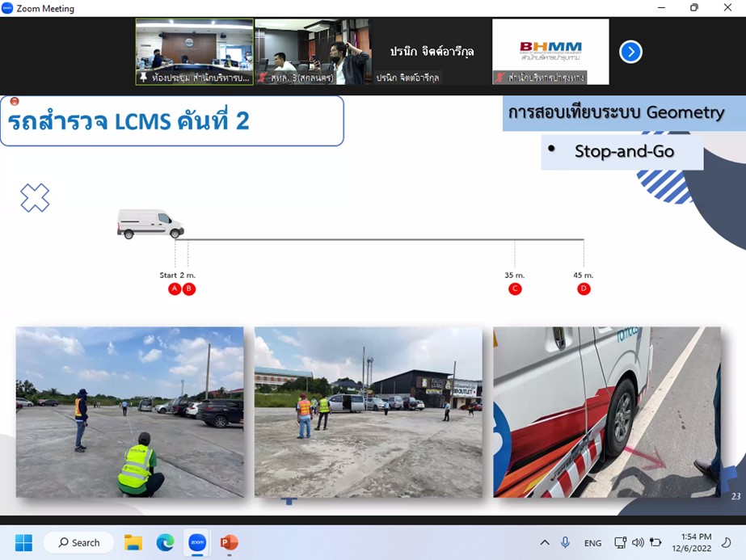Image resolution: width=746 pixels, height=560 pixels.
Task: Show next participants with the blue arrow
Action: 630,52
